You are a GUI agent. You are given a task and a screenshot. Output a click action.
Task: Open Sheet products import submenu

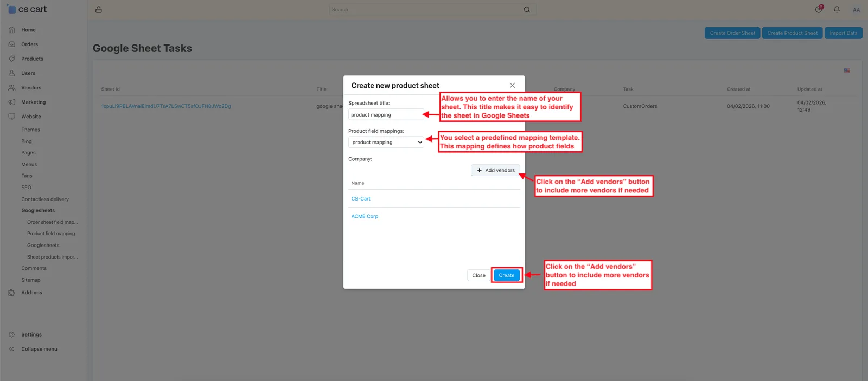(53, 257)
